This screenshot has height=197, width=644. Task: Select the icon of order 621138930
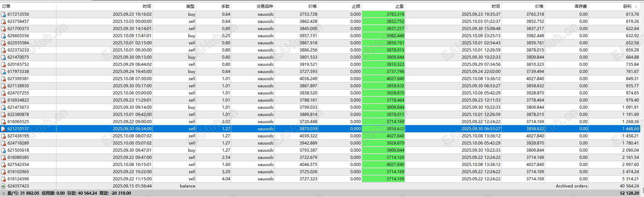(x=3, y=86)
